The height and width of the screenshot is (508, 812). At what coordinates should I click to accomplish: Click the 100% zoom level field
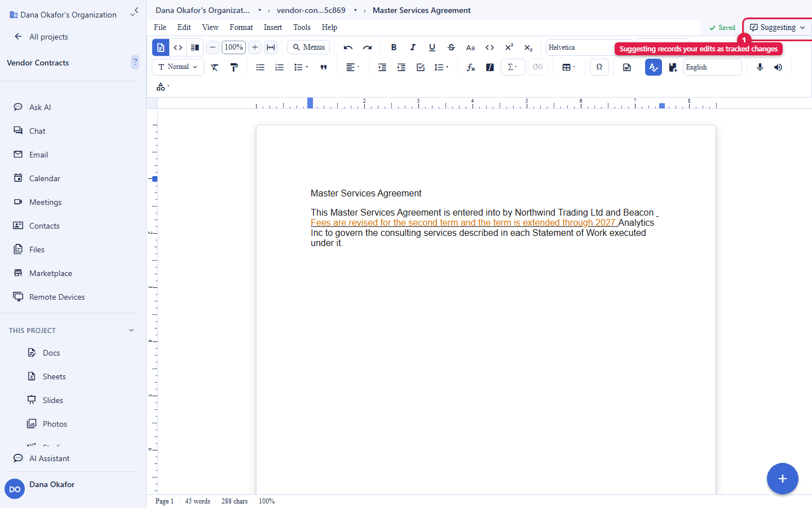(233, 47)
